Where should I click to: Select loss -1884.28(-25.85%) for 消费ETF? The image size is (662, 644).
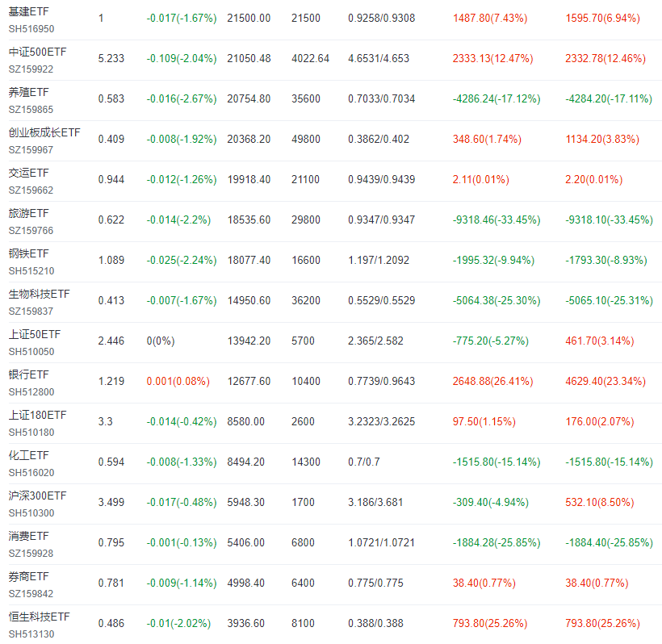click(497, 542)
